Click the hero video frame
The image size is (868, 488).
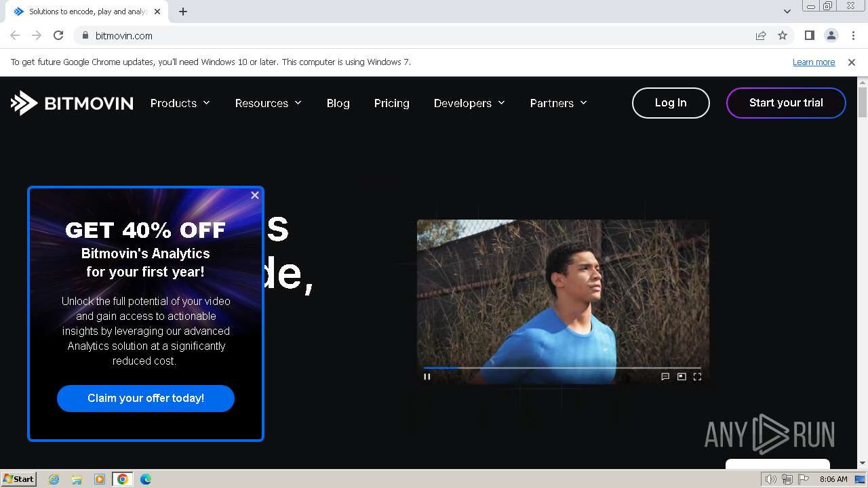tap(563, 302)
